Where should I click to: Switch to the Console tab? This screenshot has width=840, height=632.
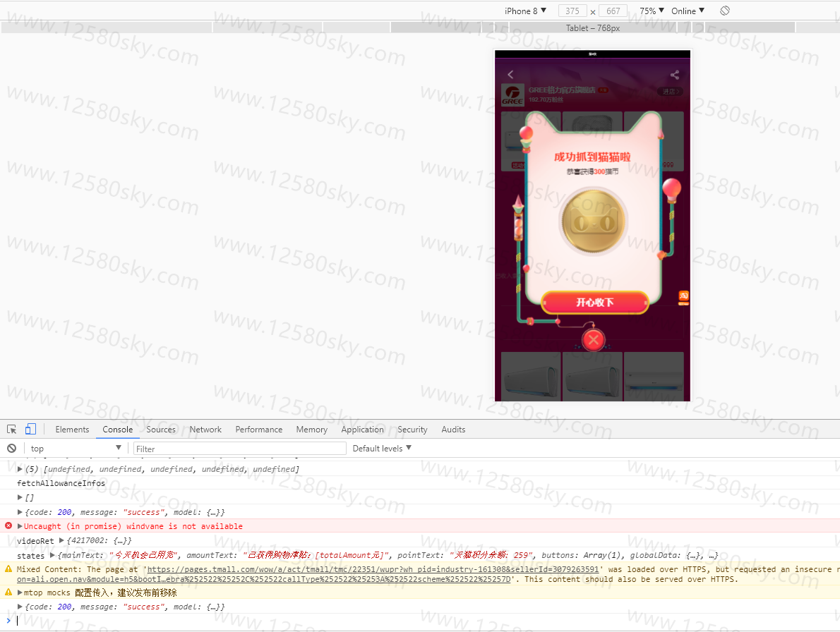click(117, 429)
